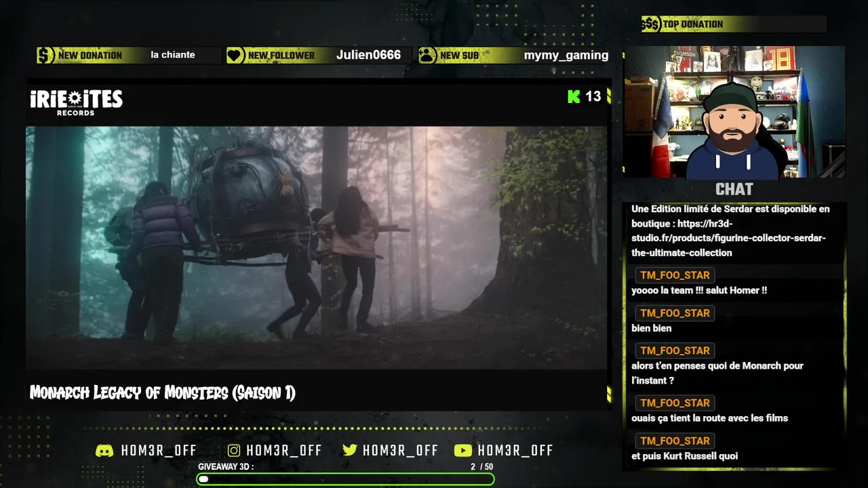Click the Discord icon in social bar
868x488 pixels.
(x=104, y=451)
